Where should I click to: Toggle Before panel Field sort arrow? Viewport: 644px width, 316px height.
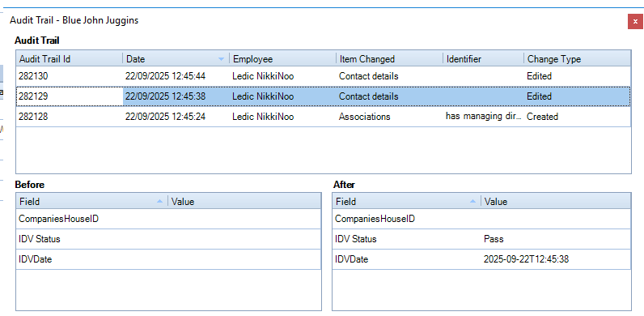tap(159, 201)
